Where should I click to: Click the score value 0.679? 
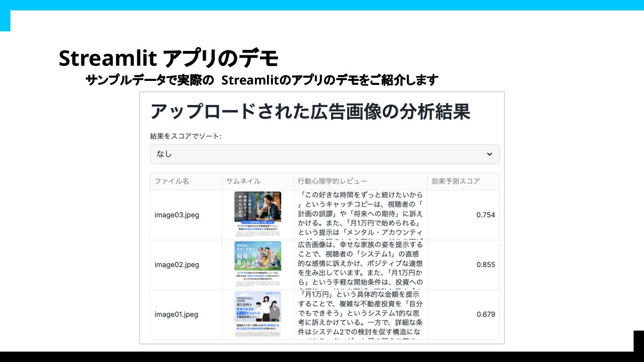(486, 314)
